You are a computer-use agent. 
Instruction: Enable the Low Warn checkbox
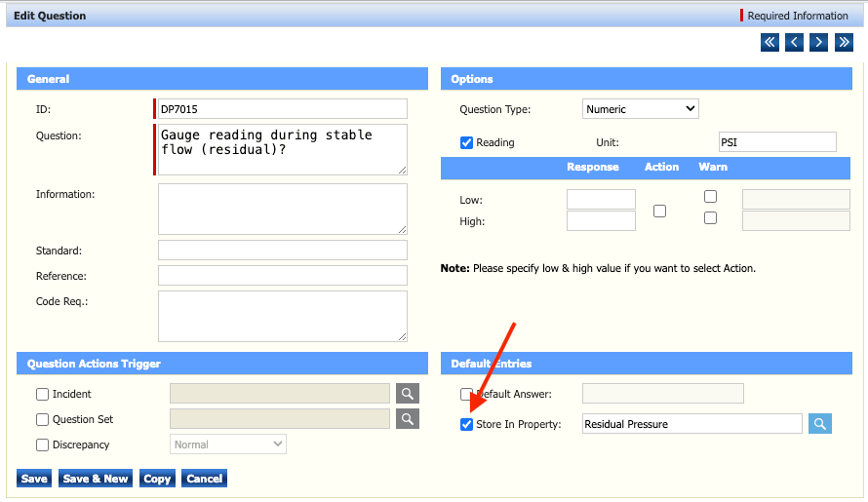(710, 197)
